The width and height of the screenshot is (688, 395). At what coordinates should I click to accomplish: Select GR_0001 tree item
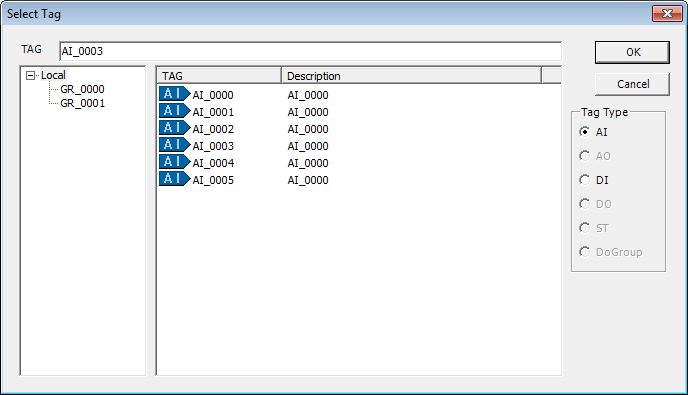coord(82,103)
